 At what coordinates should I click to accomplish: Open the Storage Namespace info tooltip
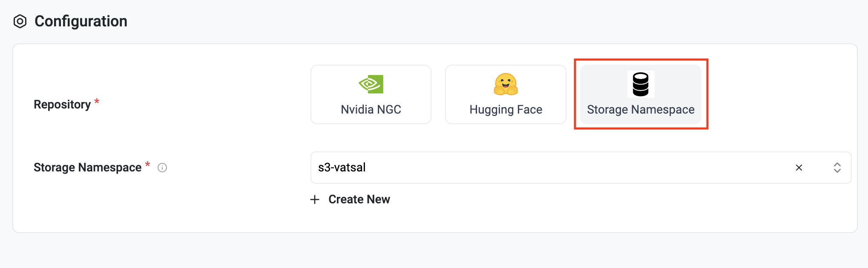162,168
